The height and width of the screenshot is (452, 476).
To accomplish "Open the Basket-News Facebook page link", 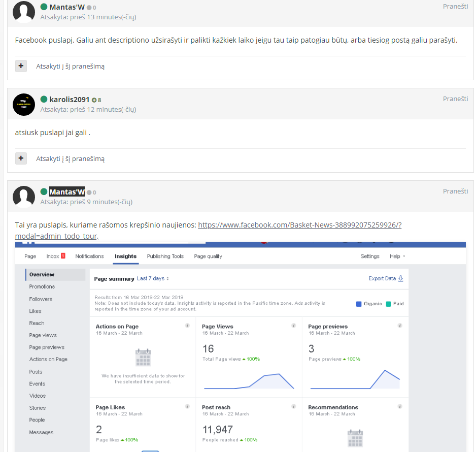I will 299,225.
